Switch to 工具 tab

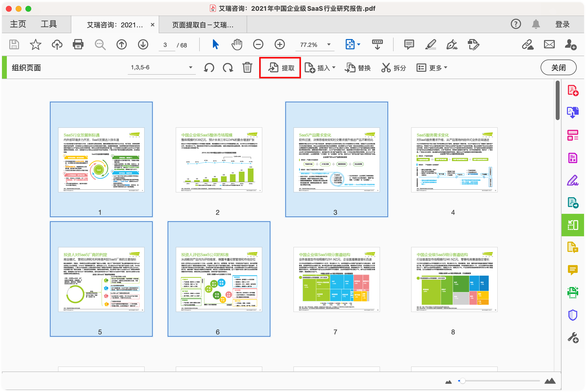tap(49, 24)
